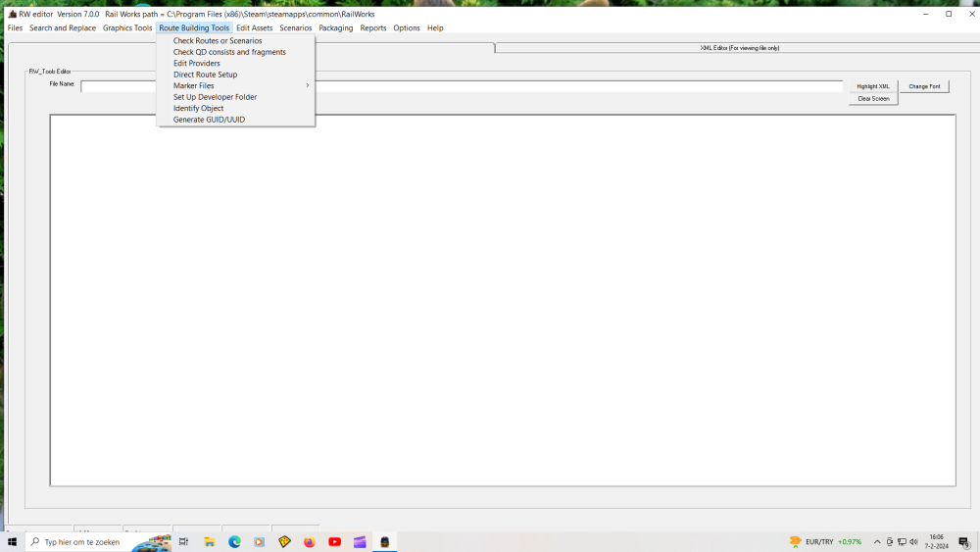Viewport: 980px width, 552px height.
Task: Open YouTube from the taskbar
Action: 335,541
